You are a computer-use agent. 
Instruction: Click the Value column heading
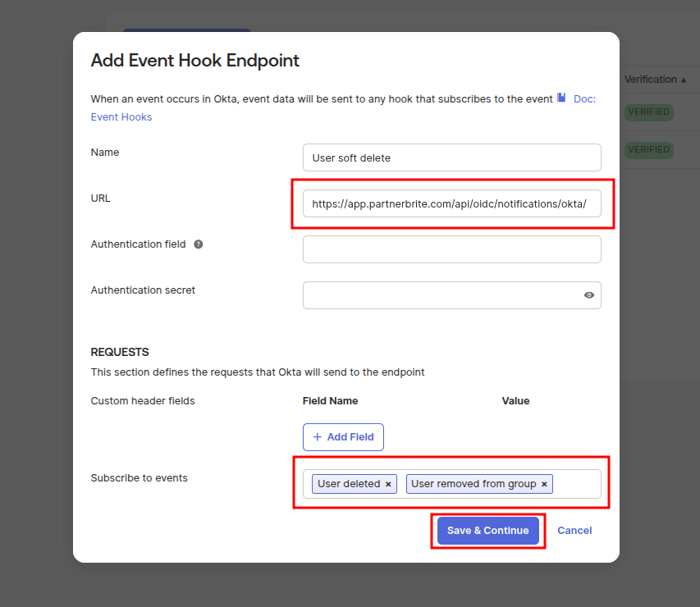pos(515,401)
